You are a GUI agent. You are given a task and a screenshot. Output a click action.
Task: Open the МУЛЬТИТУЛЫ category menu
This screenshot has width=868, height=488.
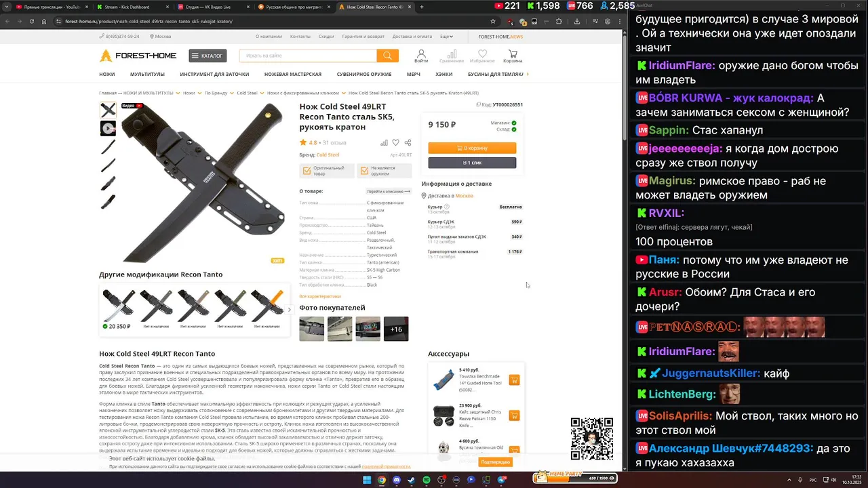tap(148, 75)
